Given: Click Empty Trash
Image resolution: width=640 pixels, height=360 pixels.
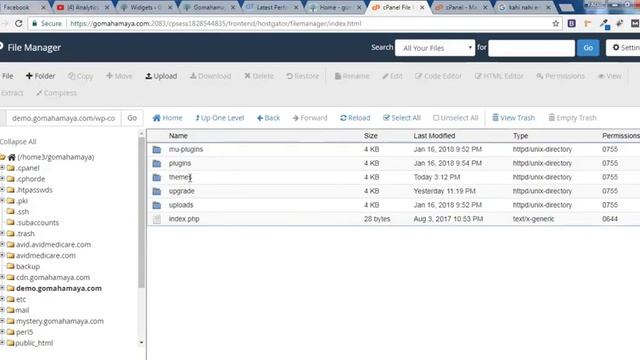Looking at the screenshot, I should click(572, 118).
